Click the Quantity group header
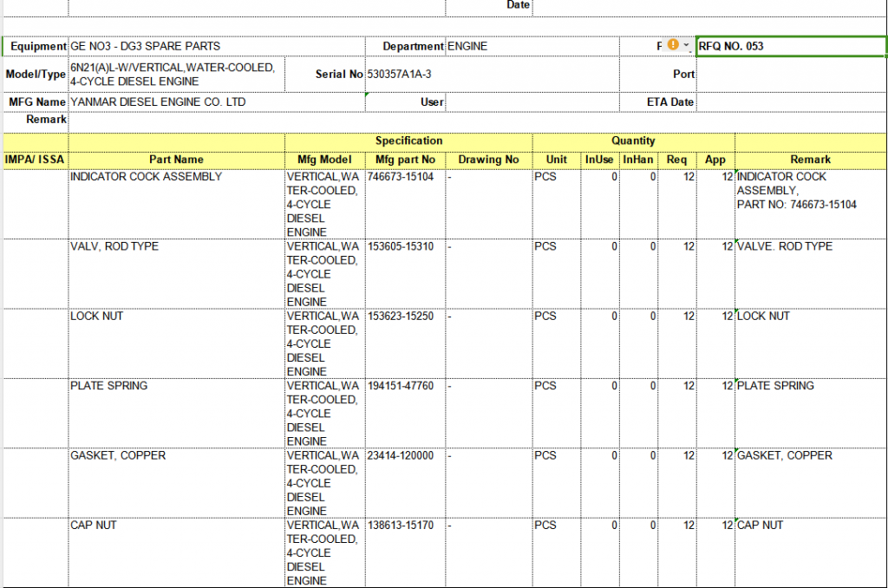 633,140
